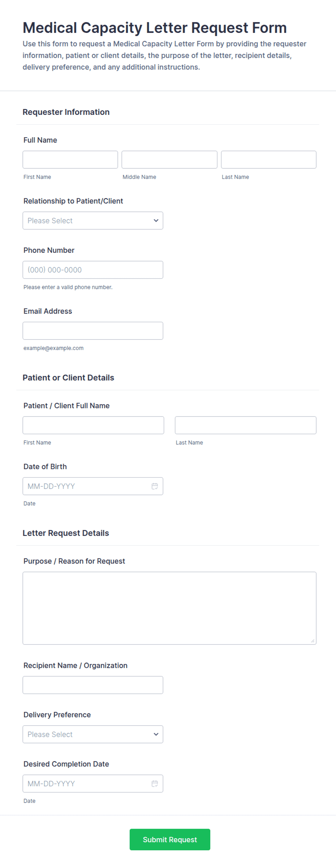Click the Delivery Preference chevron arrow
Viewport: 336px width, 868px height.
click(x=156, y=734)
